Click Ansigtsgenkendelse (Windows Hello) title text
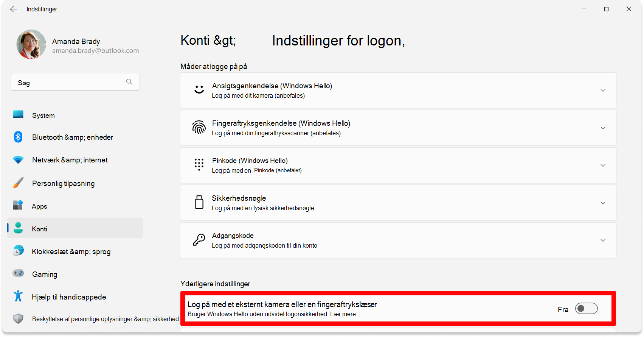 [272, 86]
